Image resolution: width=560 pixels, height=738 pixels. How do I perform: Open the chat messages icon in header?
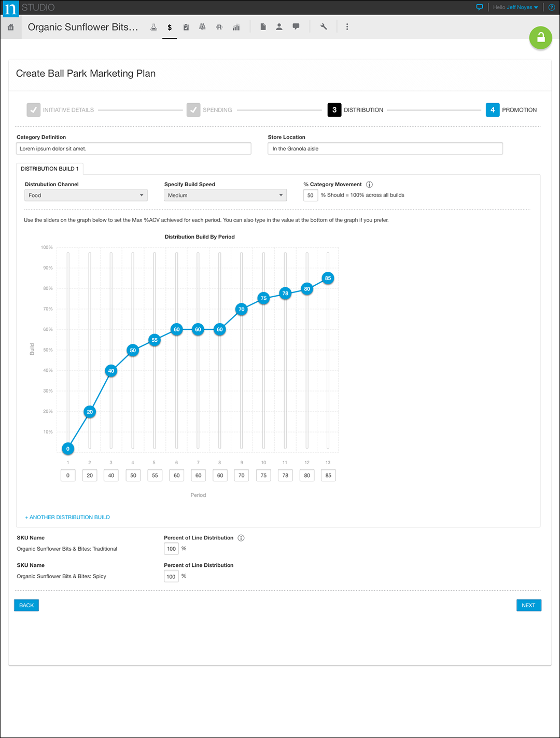pyautogui.click(x=479, y=7)
